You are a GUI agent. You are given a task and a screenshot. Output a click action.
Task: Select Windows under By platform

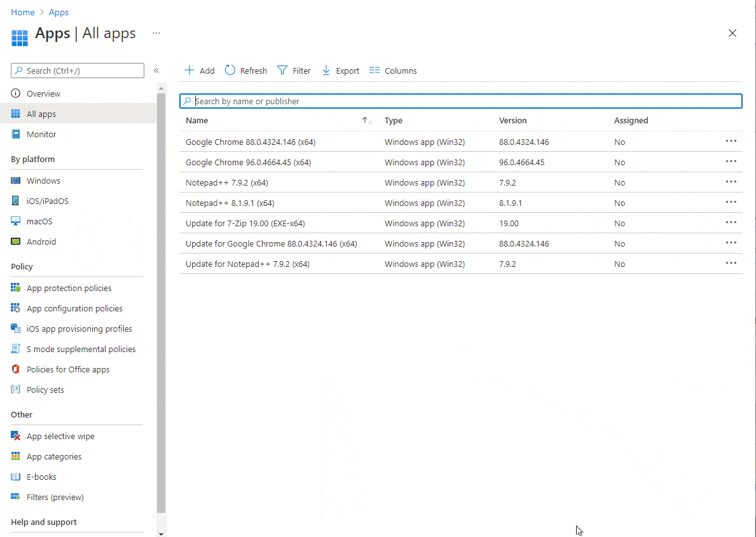[43, 180]
